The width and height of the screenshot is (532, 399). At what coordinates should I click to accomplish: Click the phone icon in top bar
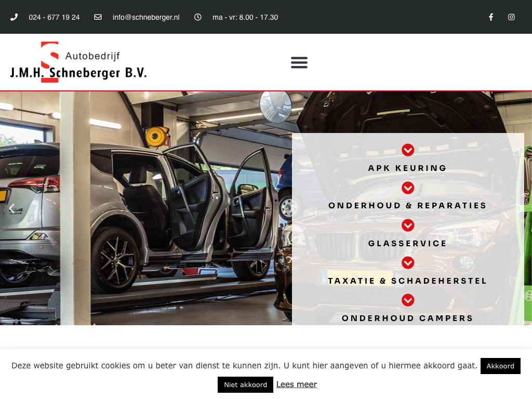[14, 17]
